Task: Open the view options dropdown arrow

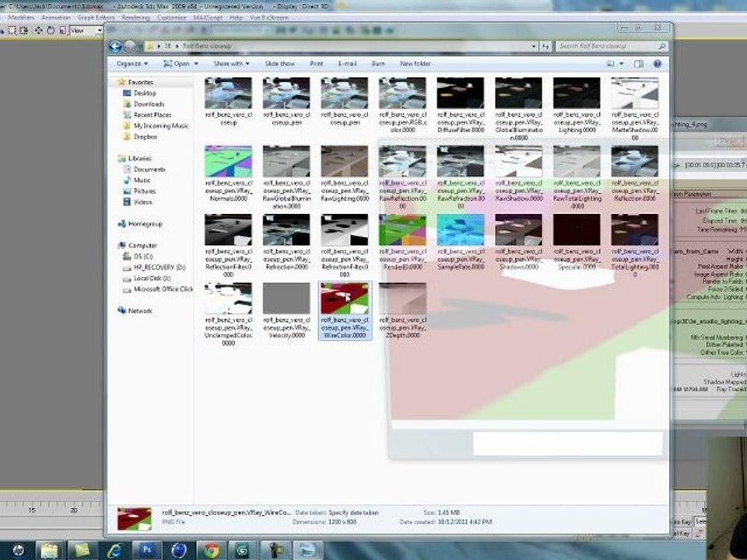Action: (621, 63)
